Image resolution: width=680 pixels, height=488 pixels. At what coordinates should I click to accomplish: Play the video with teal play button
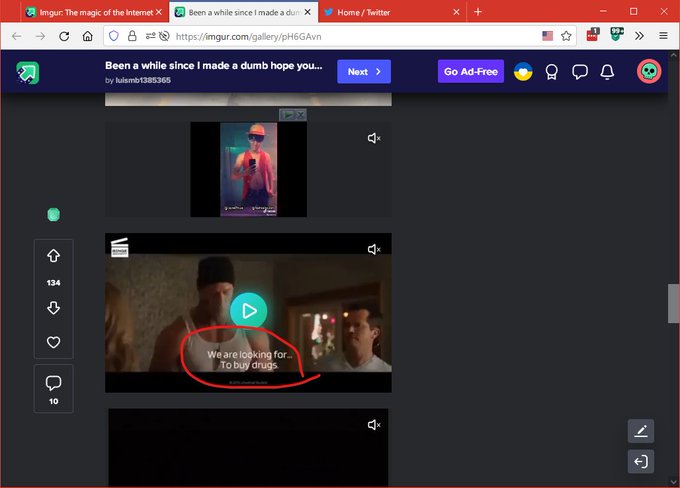[248, 311]
